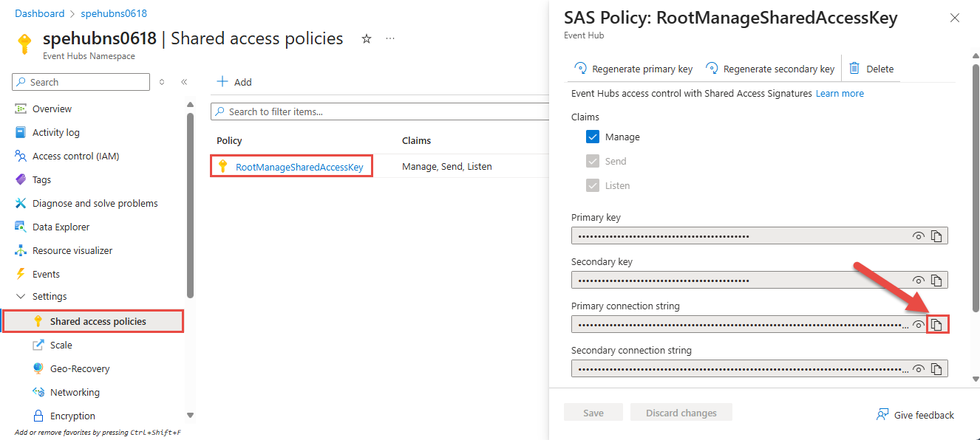Go to Access control (IAM)
Image resolution: width=980 pixels, height=440 pixels.
[x=75, y=156]
